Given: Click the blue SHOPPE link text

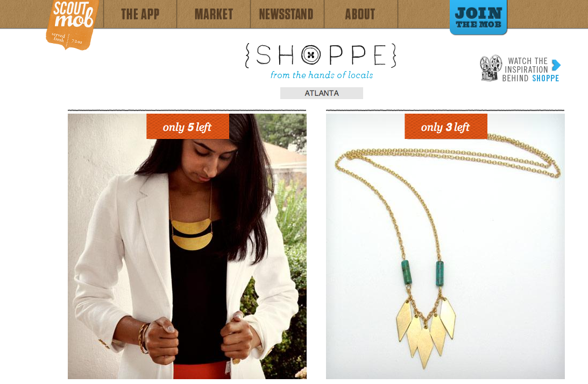Looking at the screenshot, I should click(x=546, y=78).
